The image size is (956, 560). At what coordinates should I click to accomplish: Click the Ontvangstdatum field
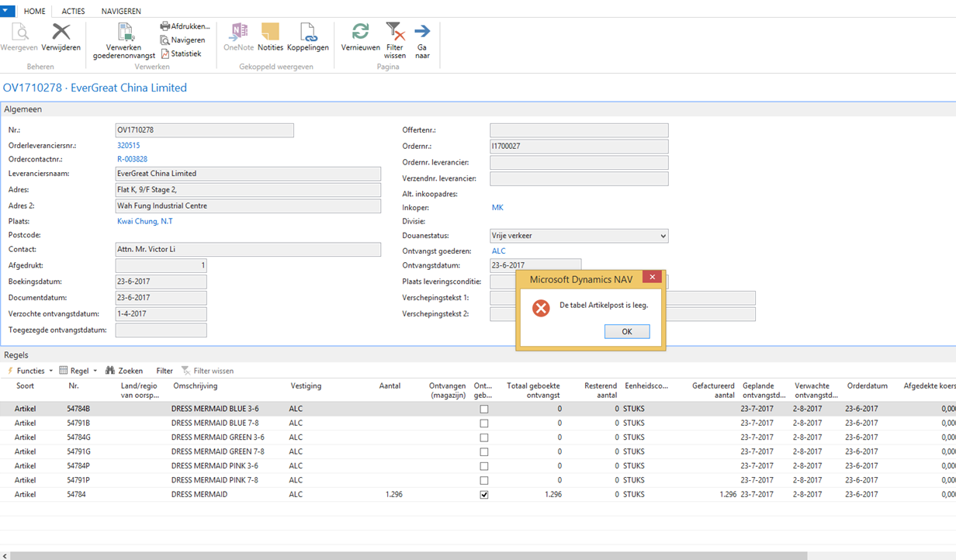[x=535, y=265]
